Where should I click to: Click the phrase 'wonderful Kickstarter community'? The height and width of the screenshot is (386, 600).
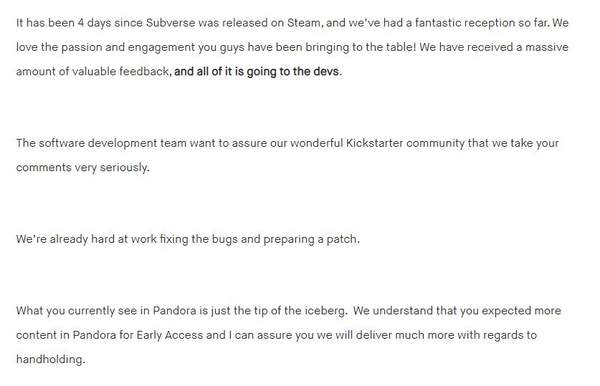[377, 143]
